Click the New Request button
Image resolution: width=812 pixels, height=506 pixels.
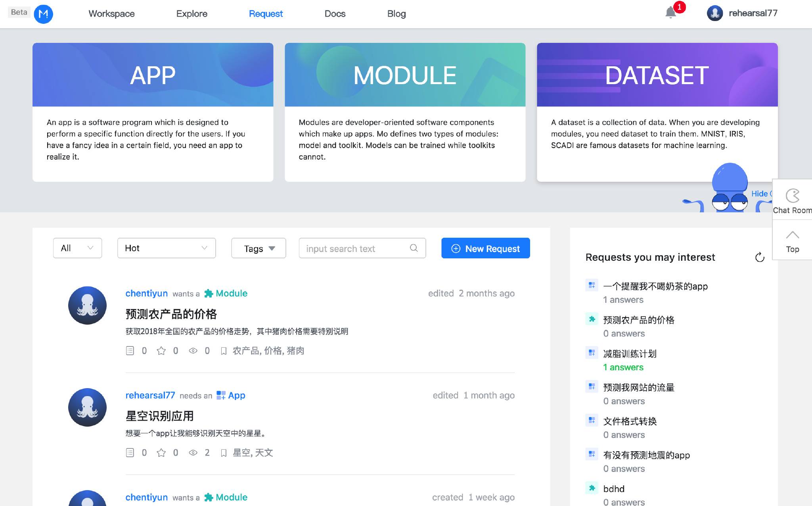486,248
